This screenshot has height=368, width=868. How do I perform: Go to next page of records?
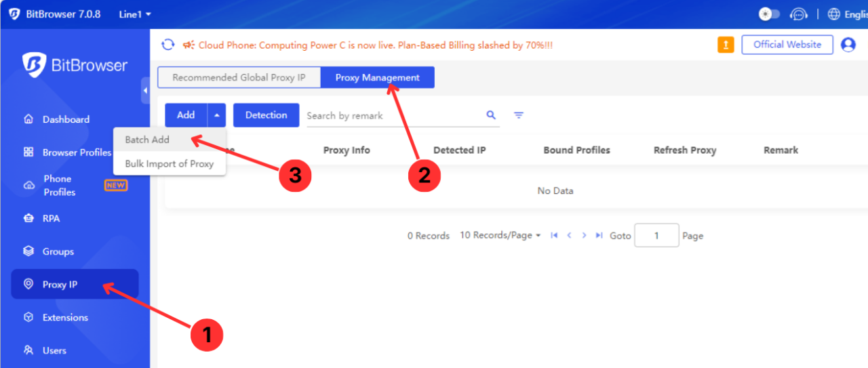click(x=584, y=235)
